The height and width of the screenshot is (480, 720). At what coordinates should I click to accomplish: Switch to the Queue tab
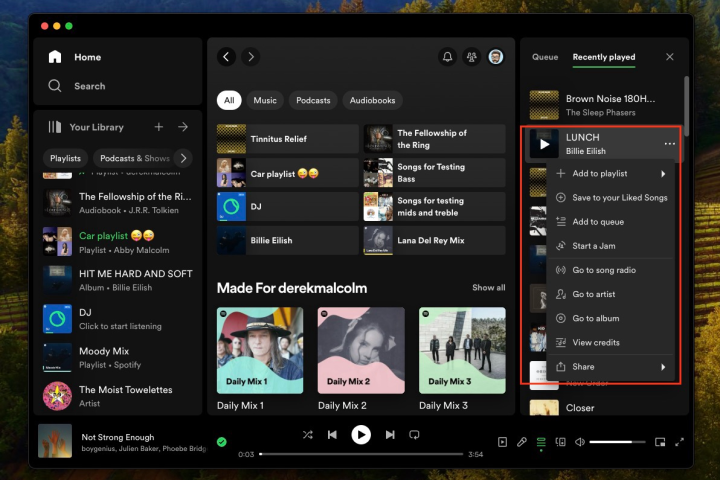(545, 57)
